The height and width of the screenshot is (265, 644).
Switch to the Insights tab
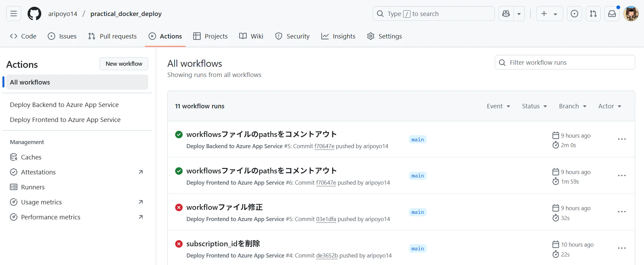[338, 36]
